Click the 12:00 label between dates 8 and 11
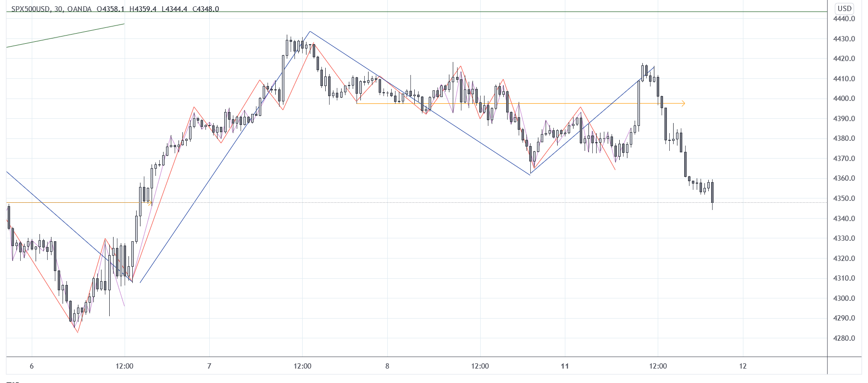The width and height of the screenshot is (868, 383). pyautogui.click(x=480, y=366)
